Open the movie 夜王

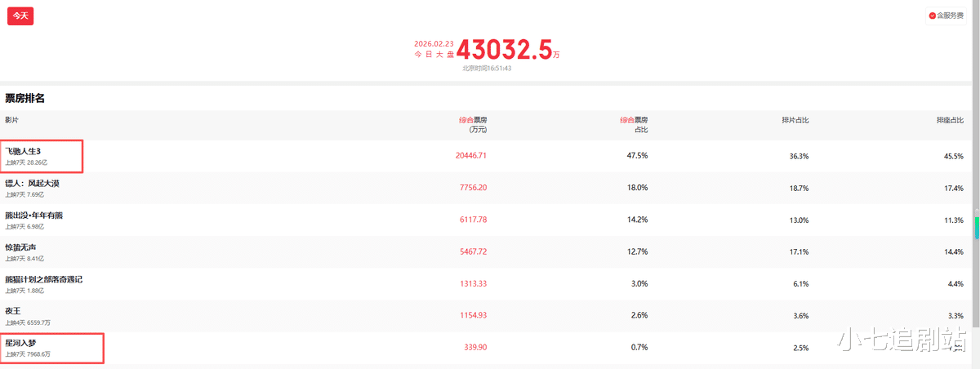click(x=13, y=311)
